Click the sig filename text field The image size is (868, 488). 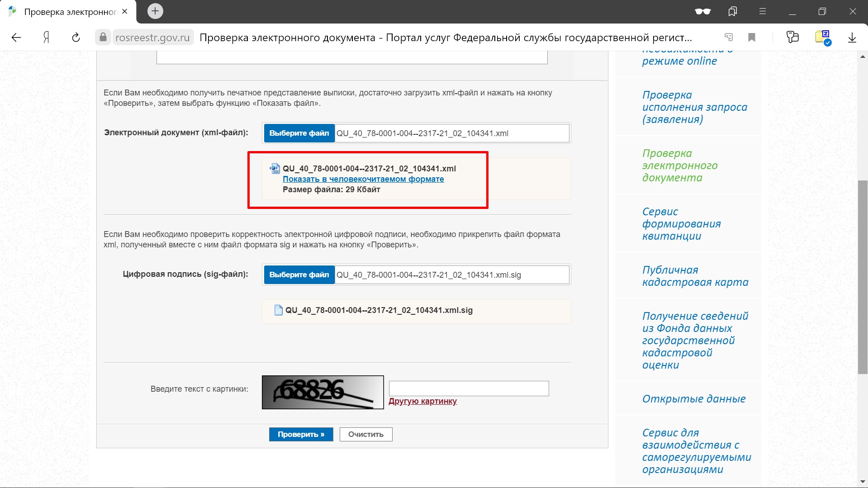point(452,275)
